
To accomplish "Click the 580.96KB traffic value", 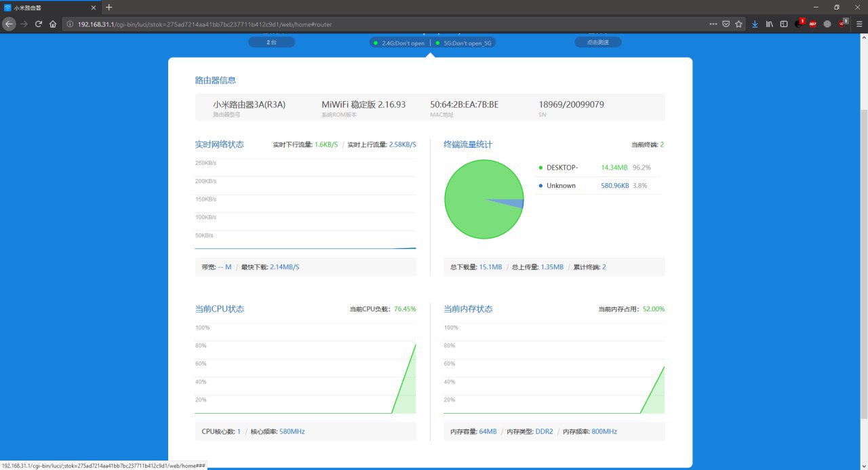I will click(x=614, y=186).
